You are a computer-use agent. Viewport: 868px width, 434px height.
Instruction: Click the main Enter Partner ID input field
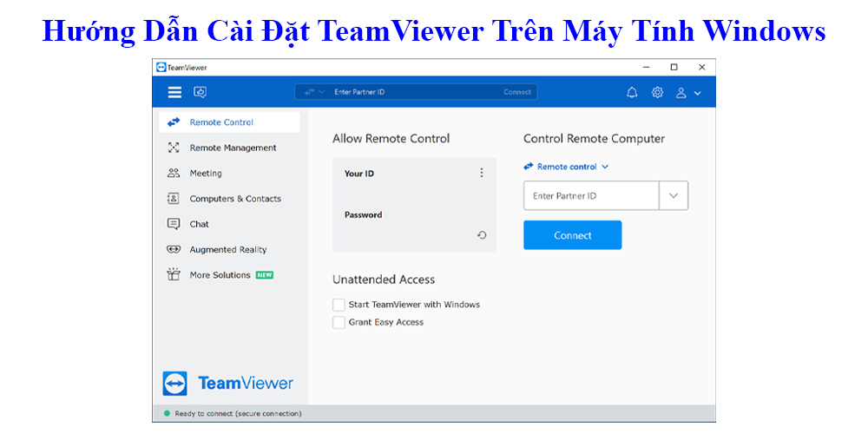[x=591, y=195]
